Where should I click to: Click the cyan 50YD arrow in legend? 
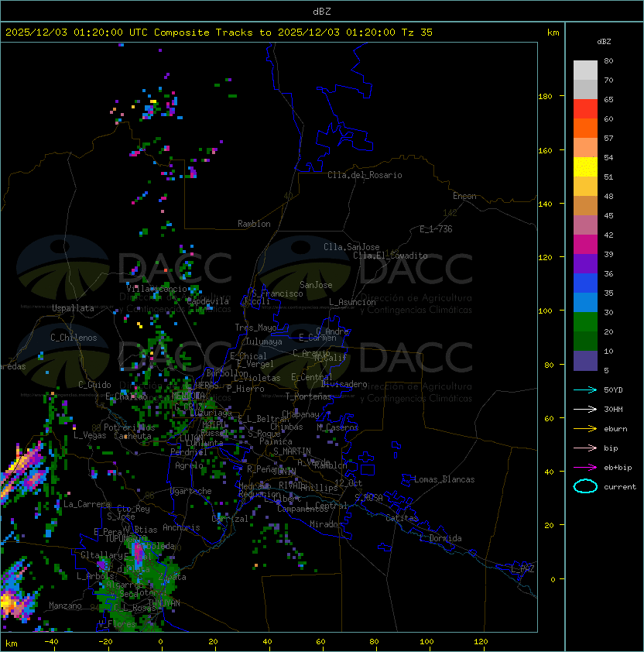585,390
